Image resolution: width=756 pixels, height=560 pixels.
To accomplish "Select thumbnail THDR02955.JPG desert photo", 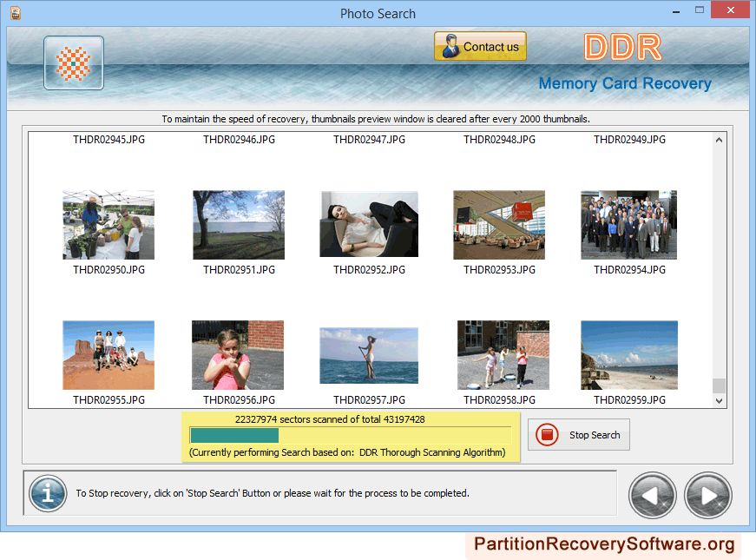I will (108, 355).
